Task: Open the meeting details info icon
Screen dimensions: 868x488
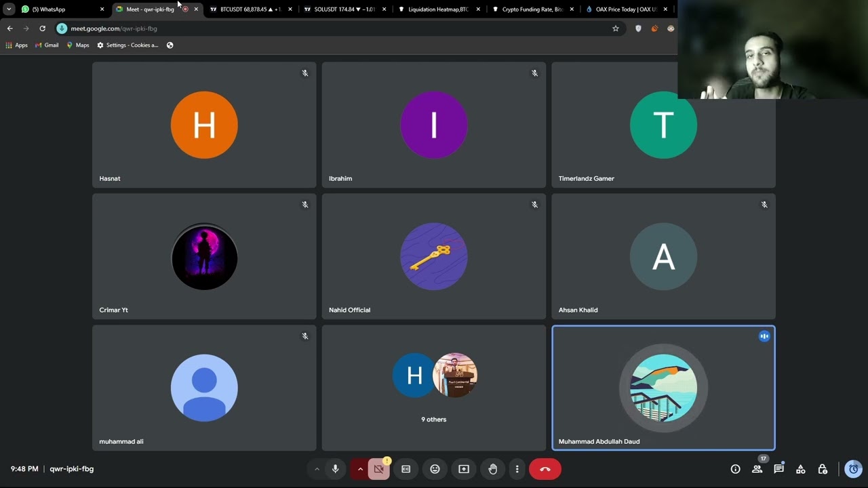Action: [x=735, y=469]
